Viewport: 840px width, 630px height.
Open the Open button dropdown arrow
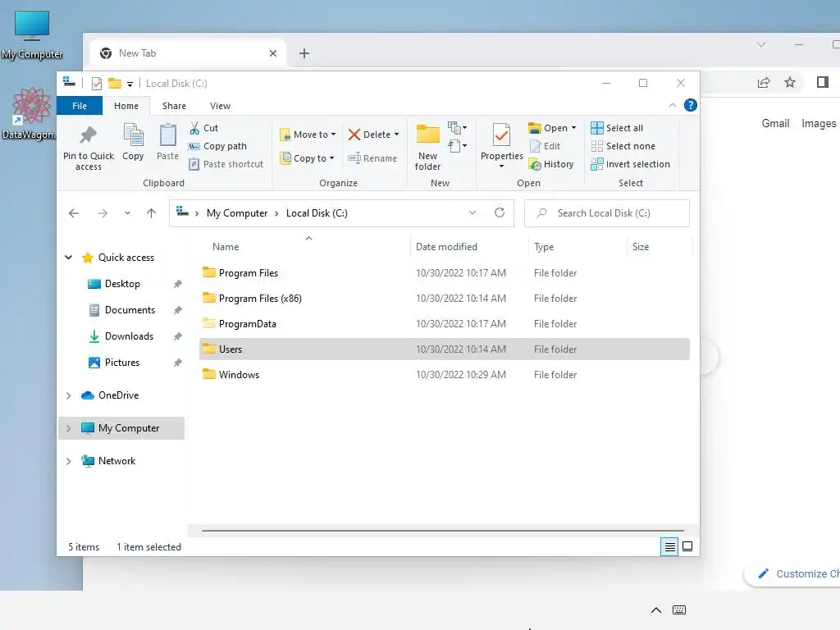pyautogui.click(x=573, y=128)
